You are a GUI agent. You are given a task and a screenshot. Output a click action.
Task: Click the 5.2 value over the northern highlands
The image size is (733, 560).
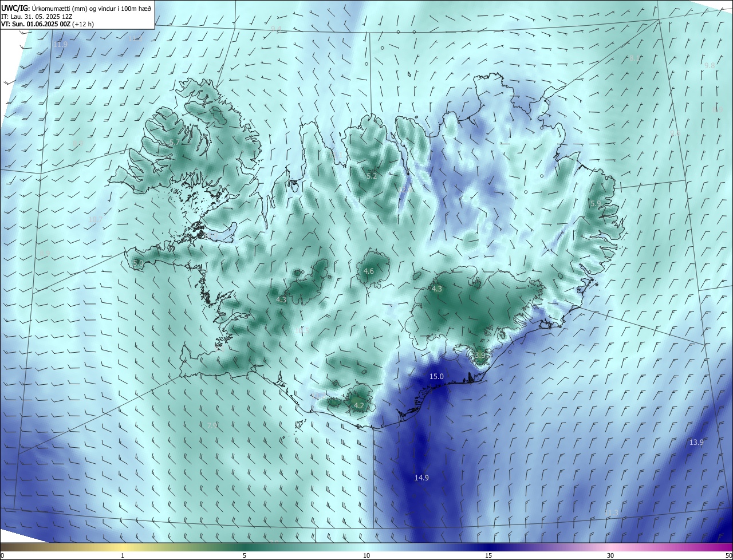372,176
